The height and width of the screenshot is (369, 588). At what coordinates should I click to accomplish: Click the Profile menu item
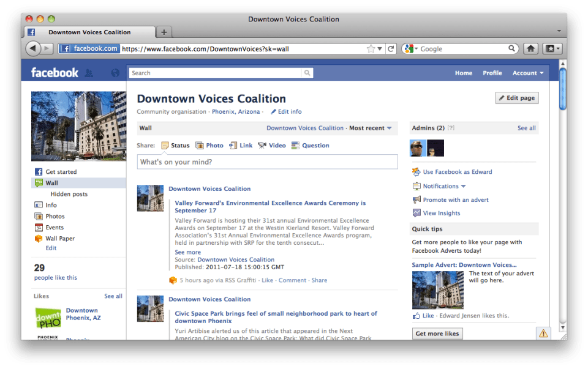point(492,72)
